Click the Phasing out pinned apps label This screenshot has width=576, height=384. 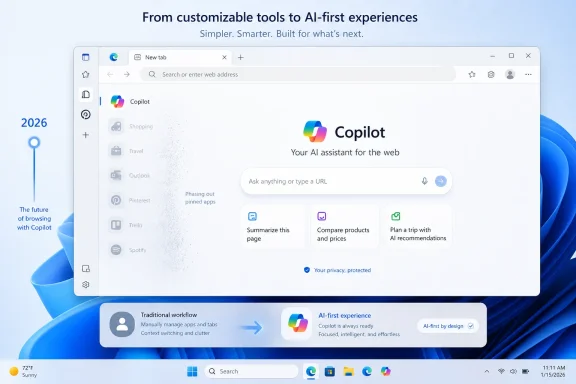click(x=200, y=198)
